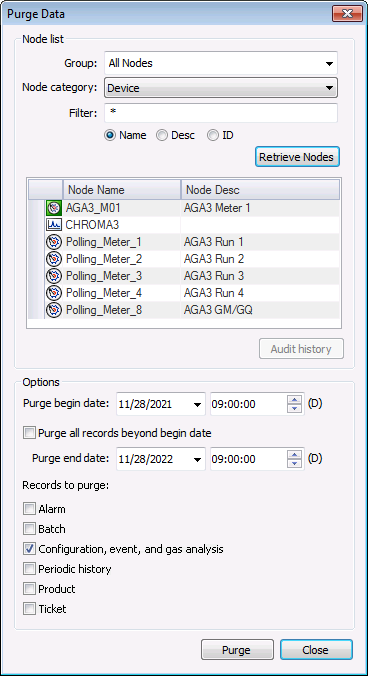The height and width of the screenshot is (676, 368).
Task: Select the CHROMA3 node name
Action: click(x=92, y=225)
